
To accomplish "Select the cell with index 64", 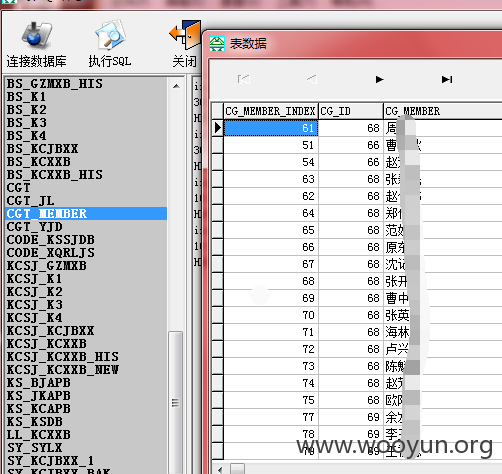I will point(271,213).
